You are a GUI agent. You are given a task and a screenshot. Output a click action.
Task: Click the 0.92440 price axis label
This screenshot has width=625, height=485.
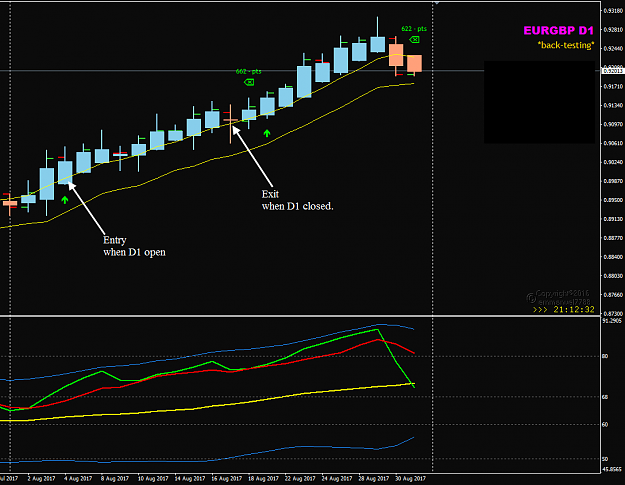coord(613,49)
